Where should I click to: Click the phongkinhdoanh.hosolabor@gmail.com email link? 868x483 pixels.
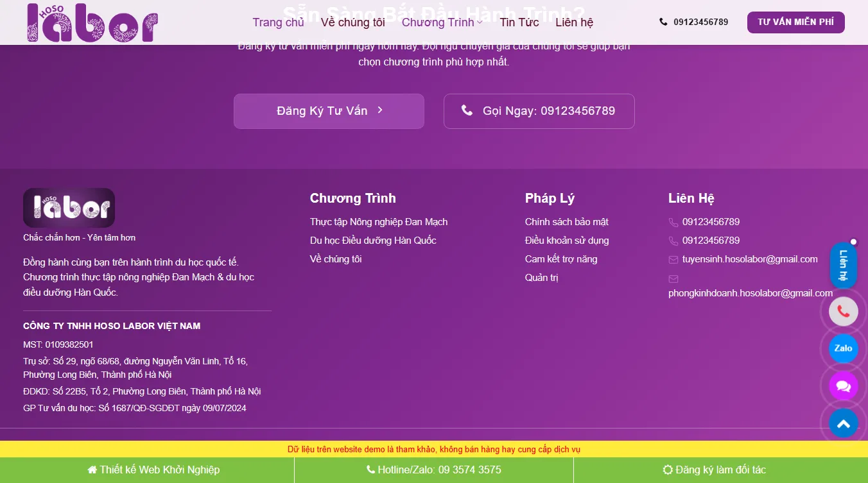coord(751,293)
